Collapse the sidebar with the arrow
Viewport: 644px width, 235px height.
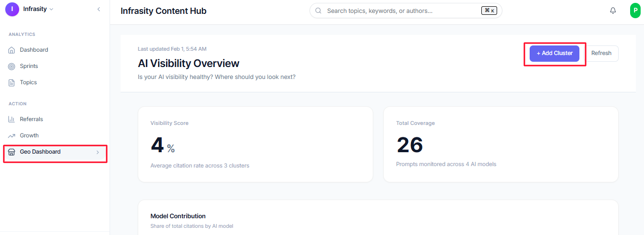(x=99, y=9)
